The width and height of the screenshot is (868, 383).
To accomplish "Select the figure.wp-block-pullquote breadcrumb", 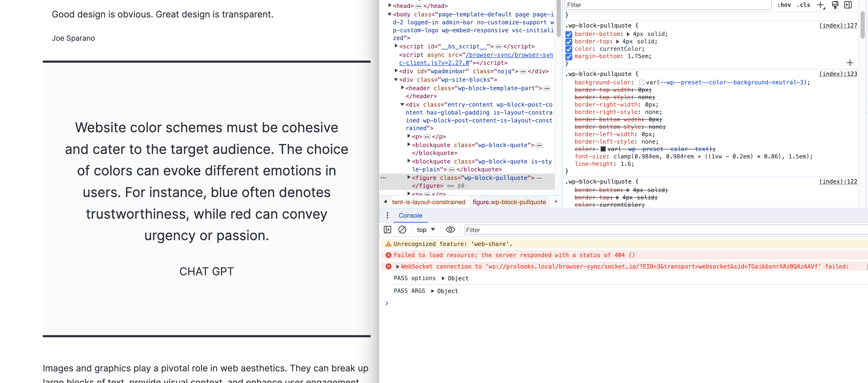I will coord(509,202).
